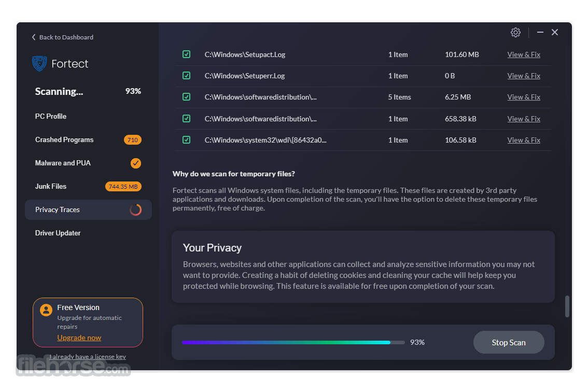Click the 93% scan progress bar
Viewport: 588px width, 392px height.
293,343
